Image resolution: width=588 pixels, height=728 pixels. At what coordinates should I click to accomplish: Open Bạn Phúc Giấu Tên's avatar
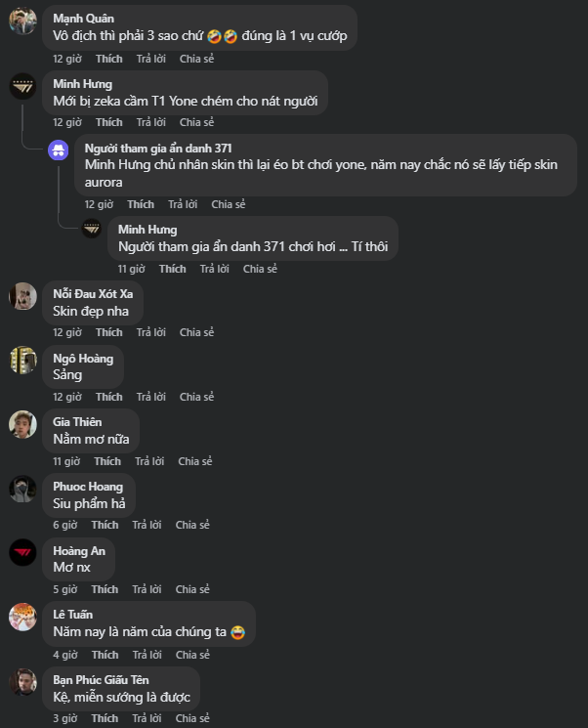click(22, 682)
